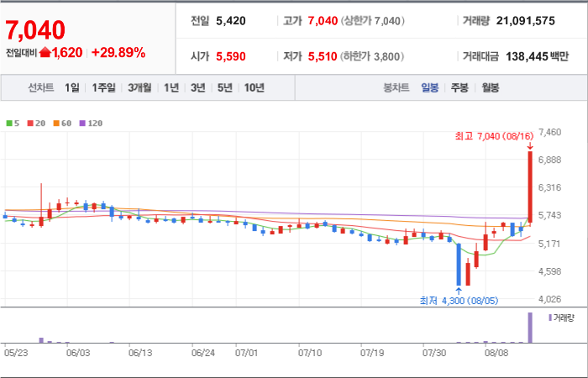
Task: Click the 저가 value 5,510
Action: click(x=323, y=56)
